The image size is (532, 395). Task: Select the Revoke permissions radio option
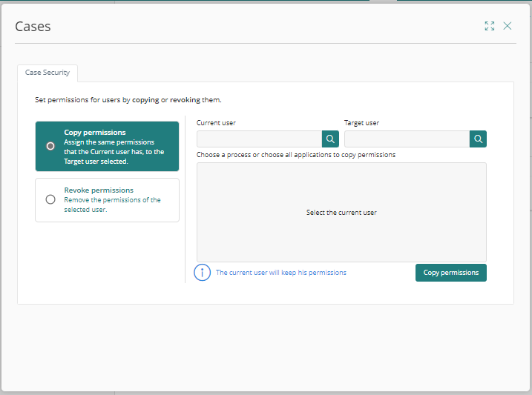coord(50,199)
